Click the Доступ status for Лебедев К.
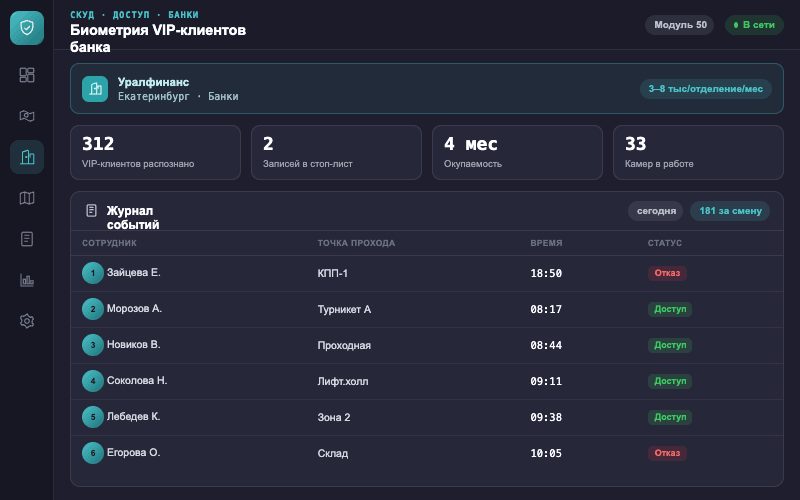The width and height of the screenshot is (800, 500). coord(670,417)
